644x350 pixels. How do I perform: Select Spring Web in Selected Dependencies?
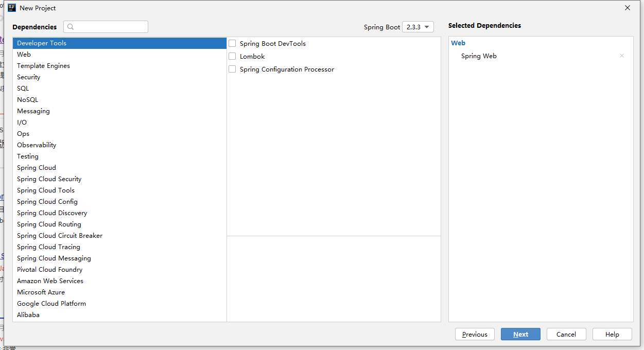pos(479,56)
